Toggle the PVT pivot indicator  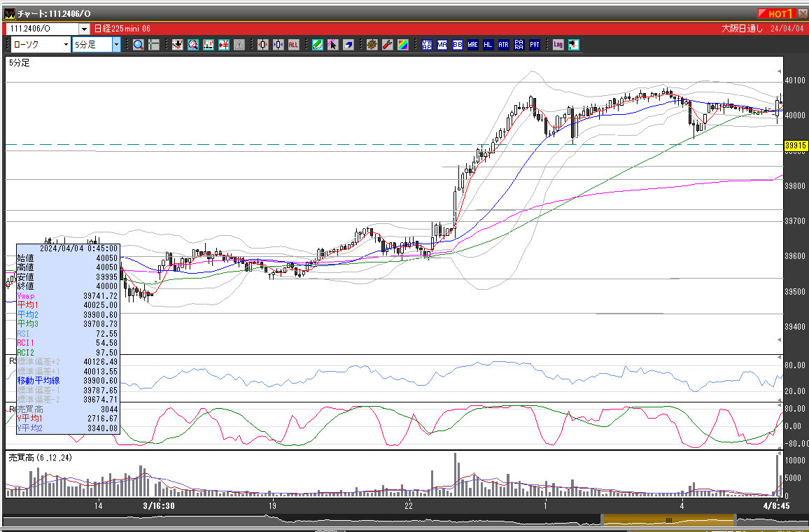tap(535, 45)
